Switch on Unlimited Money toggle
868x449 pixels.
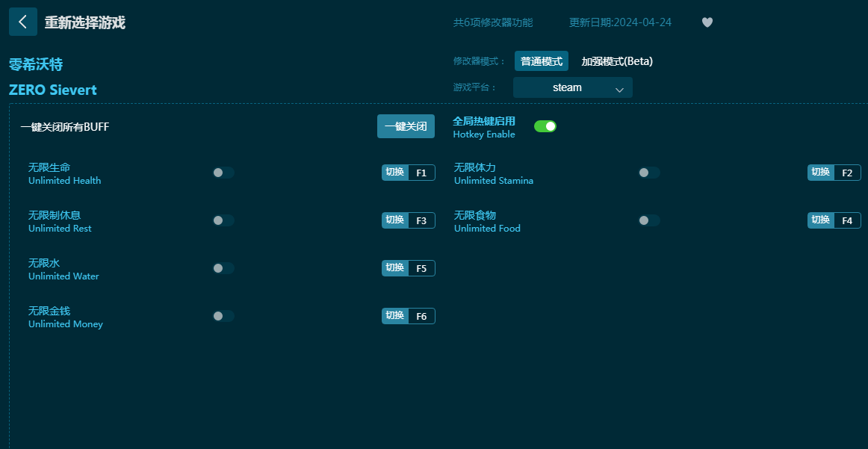coord(223,316)
